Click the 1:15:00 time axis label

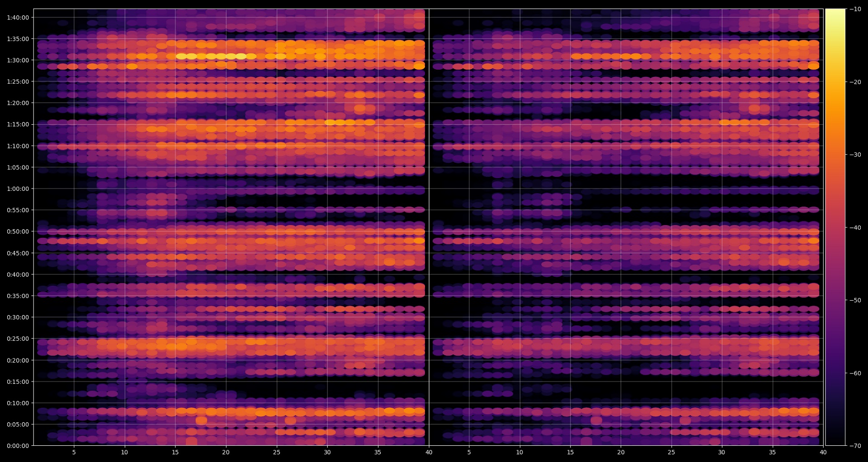[x=18, y=124]
